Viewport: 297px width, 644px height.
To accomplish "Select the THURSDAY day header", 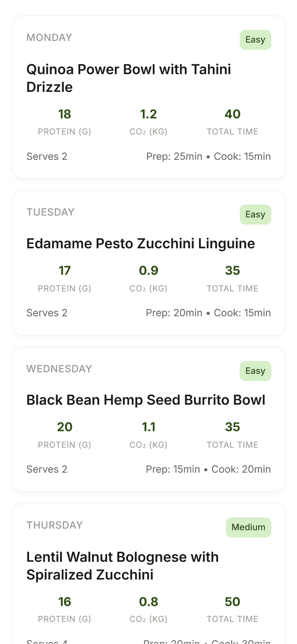I will coord(54,525).
